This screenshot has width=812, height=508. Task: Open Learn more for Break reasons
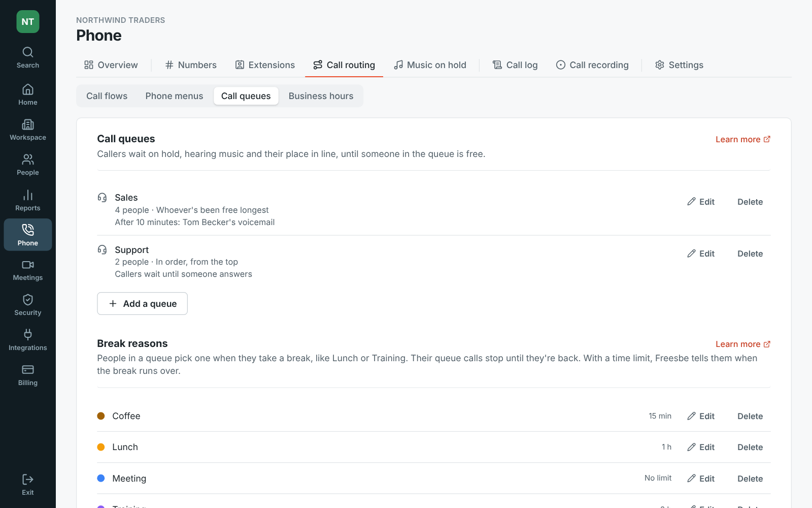(x=743, y=344)
